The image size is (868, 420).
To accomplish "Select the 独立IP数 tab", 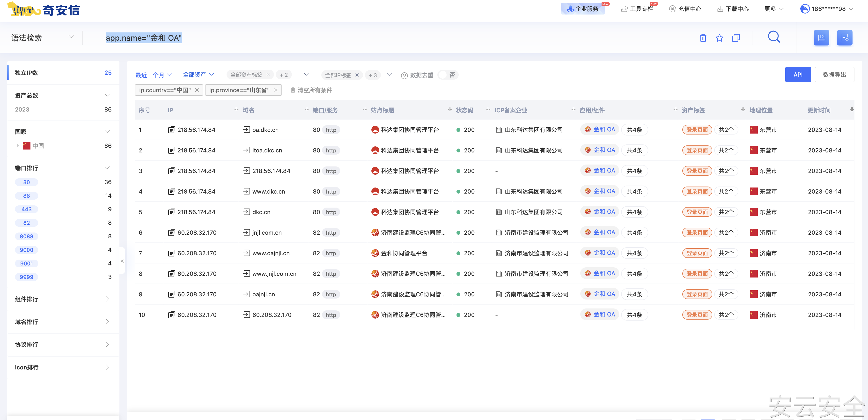I will [x=63, y=73].
